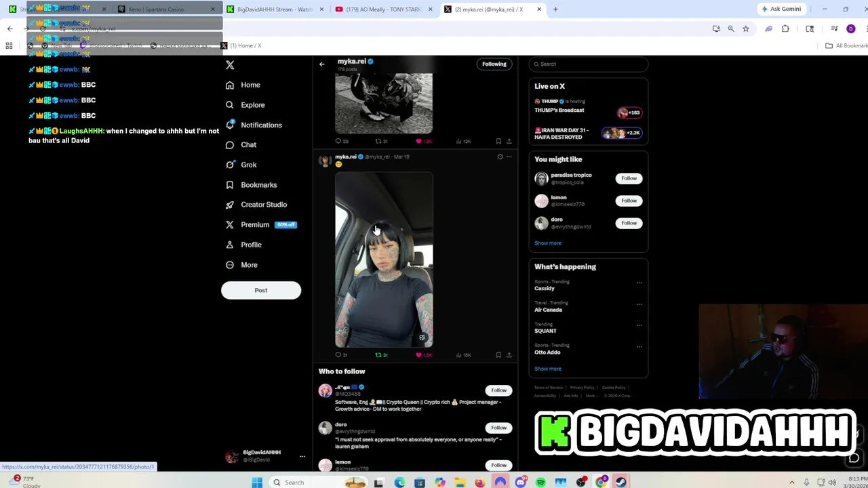The width and height of the screenshot is (868, 488).
Task: Open Creator Studio from the sidebar
Action: click(256, 205)
